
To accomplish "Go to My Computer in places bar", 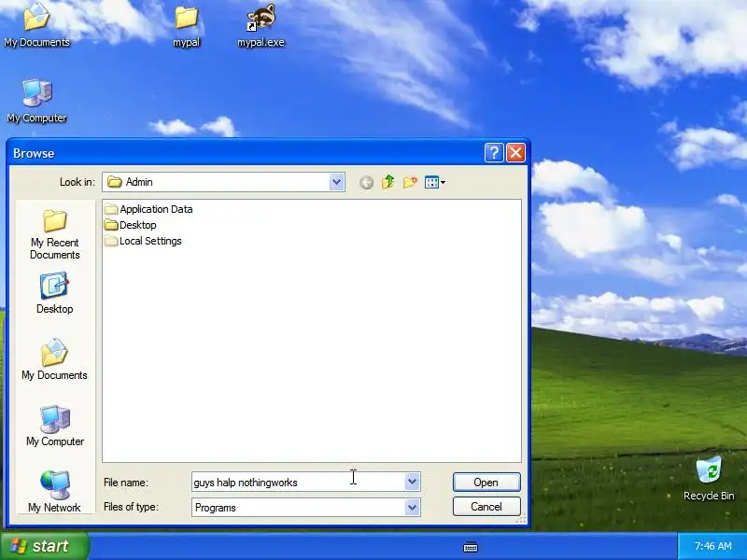I will tap(55, 426).
